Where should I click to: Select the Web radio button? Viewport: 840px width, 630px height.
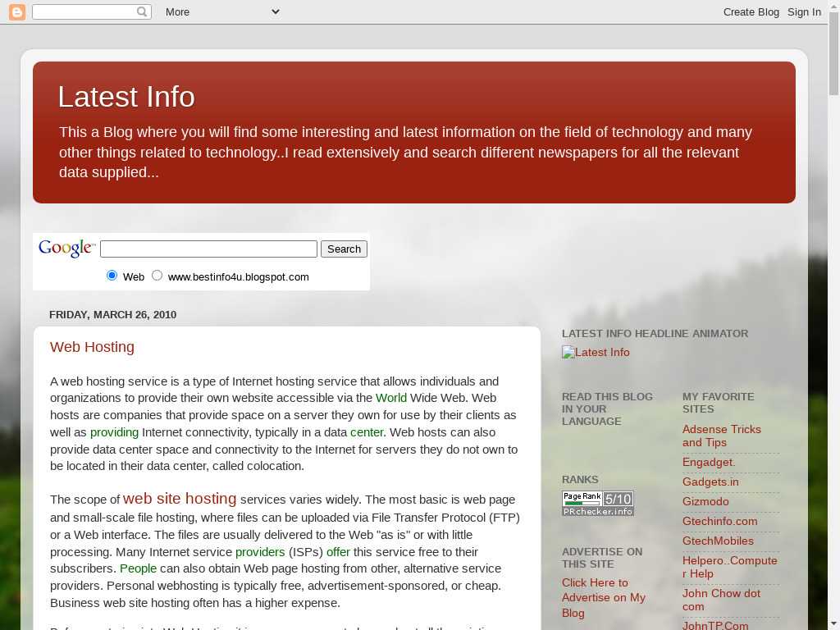[112, 276]
